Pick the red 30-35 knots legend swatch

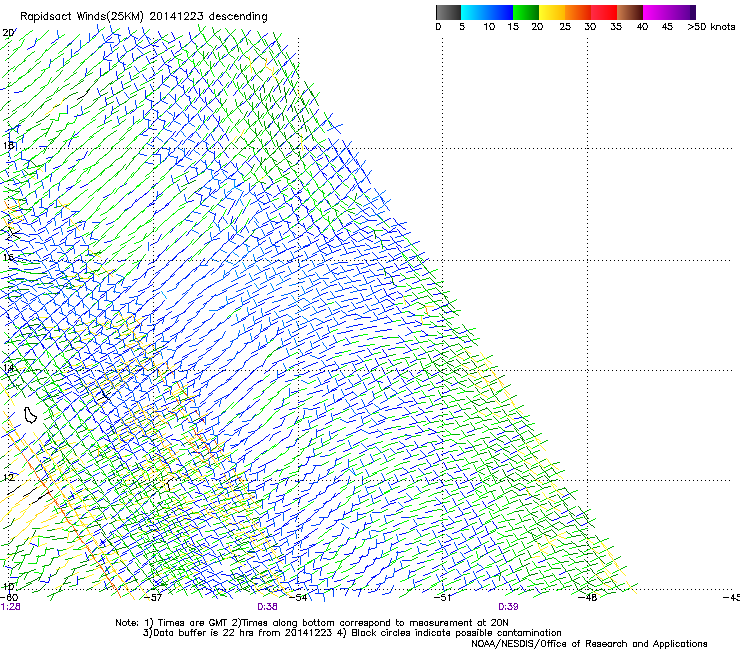604,12
